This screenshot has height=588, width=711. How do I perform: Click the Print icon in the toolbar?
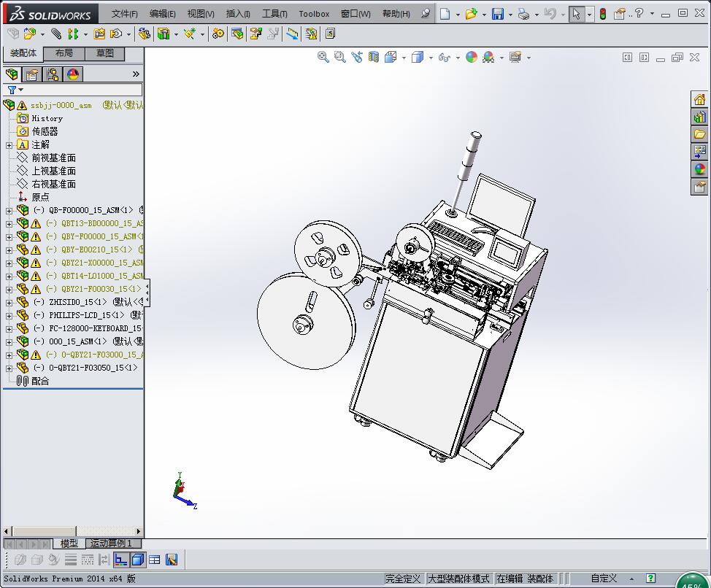pos(523,14)
